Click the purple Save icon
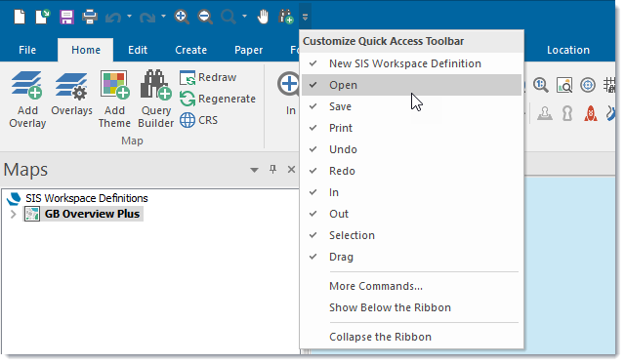Image resolution: width=625 pixels, height=364 pixels. click(66, 18)
